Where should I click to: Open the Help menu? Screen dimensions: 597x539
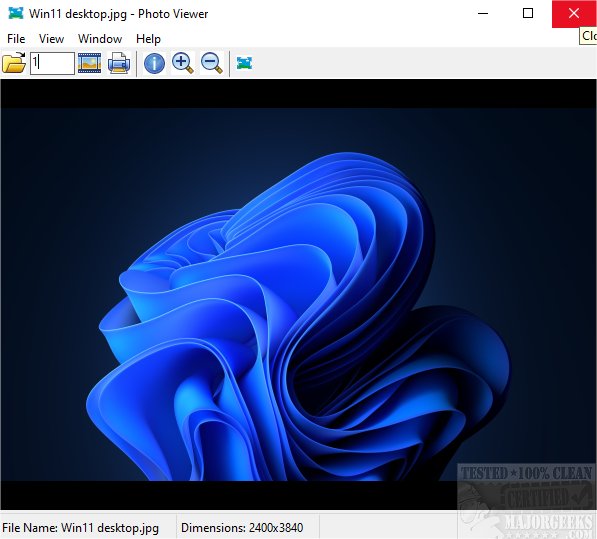[148, 39]
